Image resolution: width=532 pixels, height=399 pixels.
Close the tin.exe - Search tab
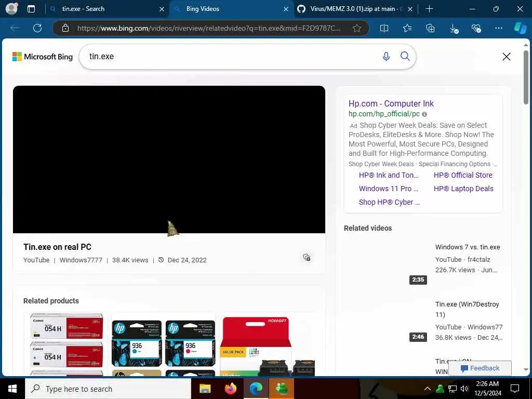click(x=162, y=9)
